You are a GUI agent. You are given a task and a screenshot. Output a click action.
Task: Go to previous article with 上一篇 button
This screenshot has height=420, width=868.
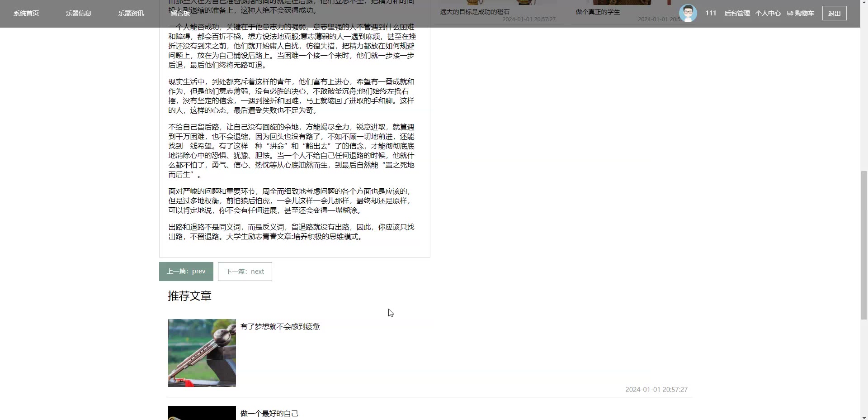(186, 272)
